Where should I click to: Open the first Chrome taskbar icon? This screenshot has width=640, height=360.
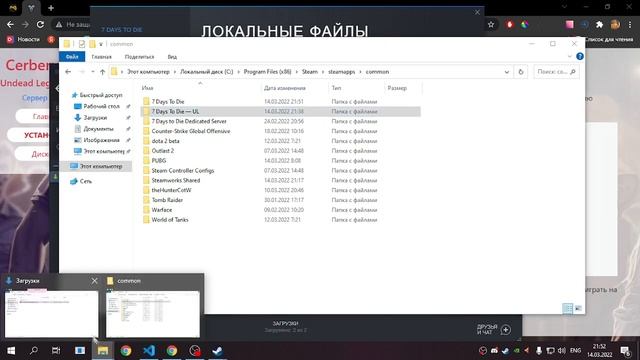(x=126, y=351)
